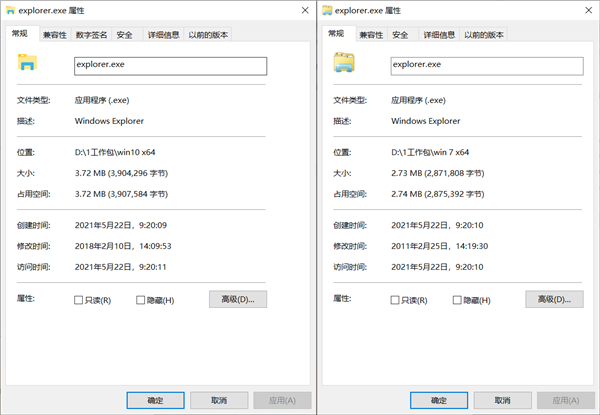Click 取消 in the right window
The width and height of the screenshot is (600, 415).
[502, 400]
